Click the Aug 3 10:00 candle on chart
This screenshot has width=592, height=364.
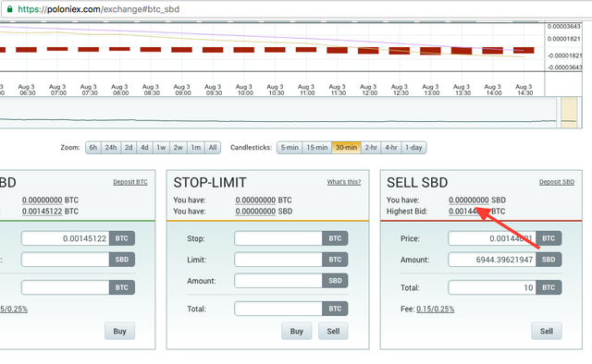(244, 50)
